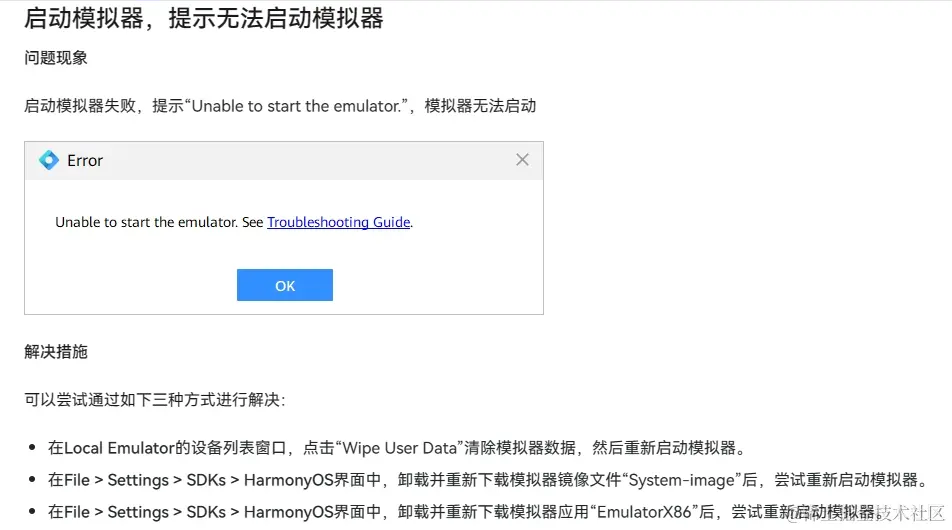952x530 pixels.
Task: Click the DevEco Studio logo icon in Error title
Action: click(49, 160)
